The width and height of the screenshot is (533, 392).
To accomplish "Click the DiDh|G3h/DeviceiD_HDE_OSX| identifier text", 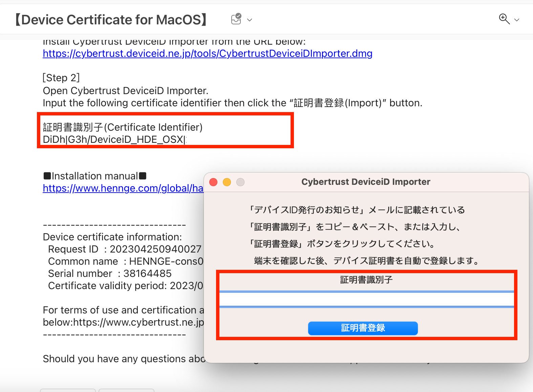I will [x=115, y=139].
